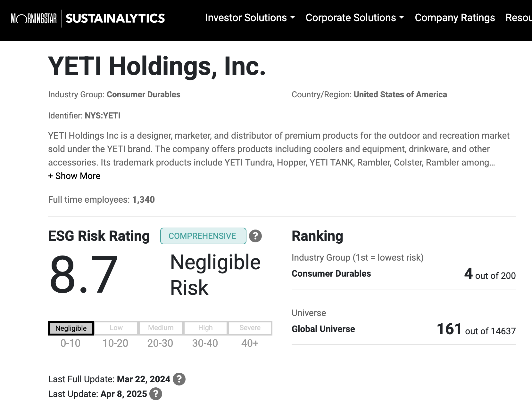The width and height of the screenshot is (532, 413).
Task: Click Consumer Durables label under Ranking
Action: 331,274
